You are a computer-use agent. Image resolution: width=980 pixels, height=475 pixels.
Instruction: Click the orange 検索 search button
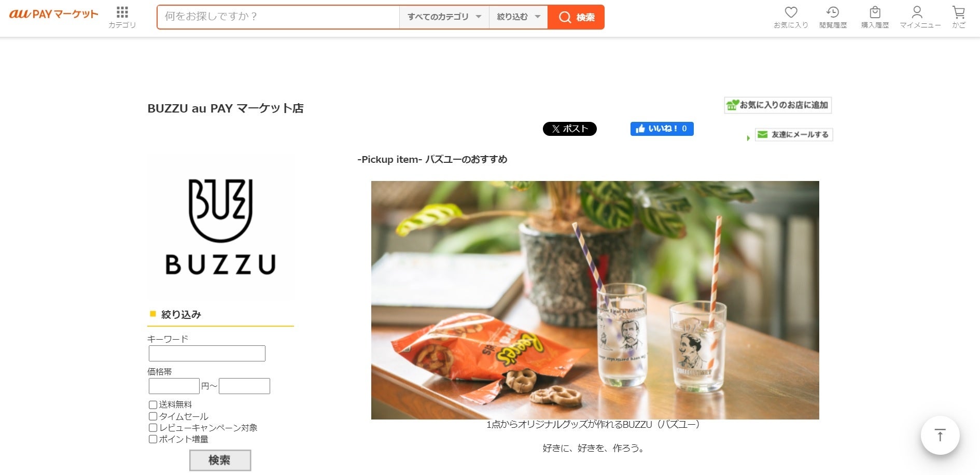[576, 17]
